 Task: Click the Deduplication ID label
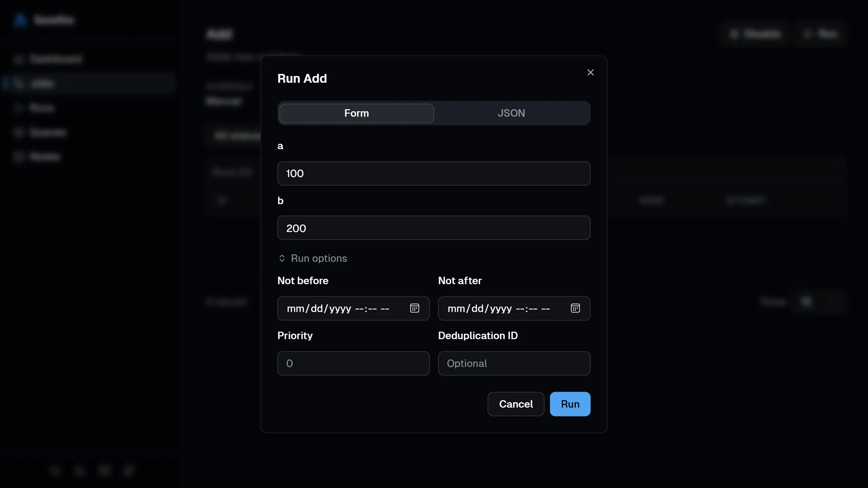pos(478,336)
